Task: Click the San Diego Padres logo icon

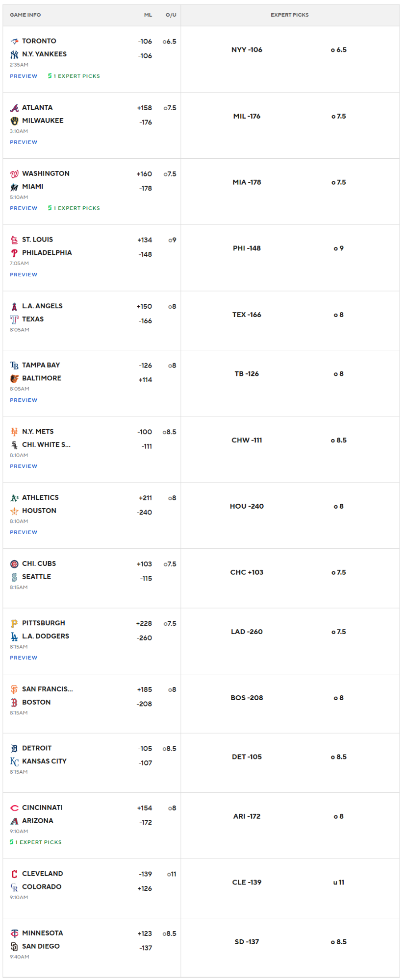Action: [x=14, y=946]
